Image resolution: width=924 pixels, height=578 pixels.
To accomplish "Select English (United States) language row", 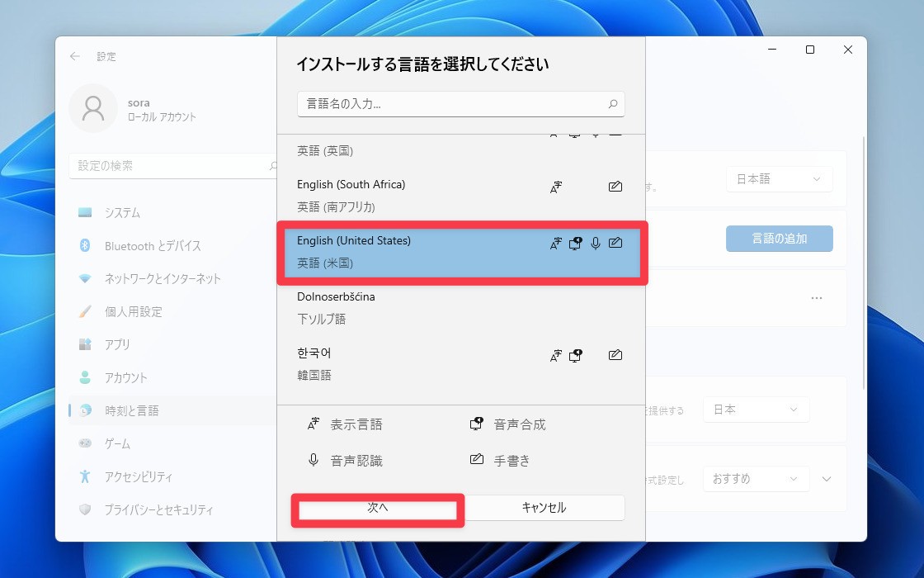I will click(462, 252).
